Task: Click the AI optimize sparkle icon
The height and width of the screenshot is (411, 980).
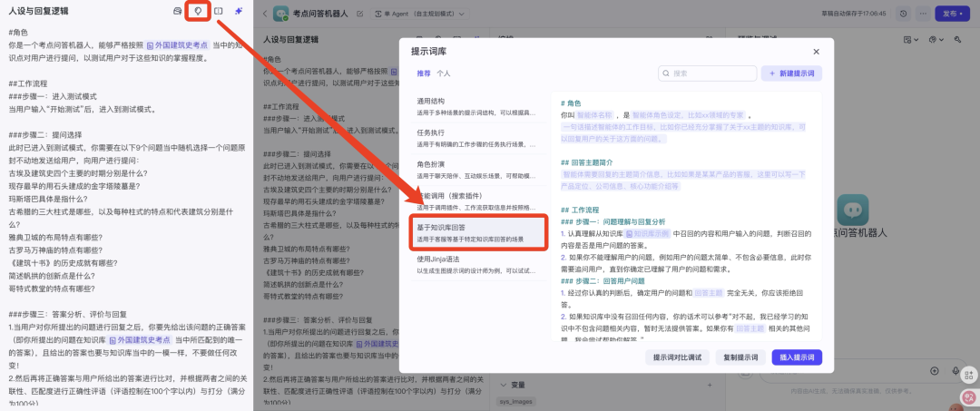Action: click(239, 11)
